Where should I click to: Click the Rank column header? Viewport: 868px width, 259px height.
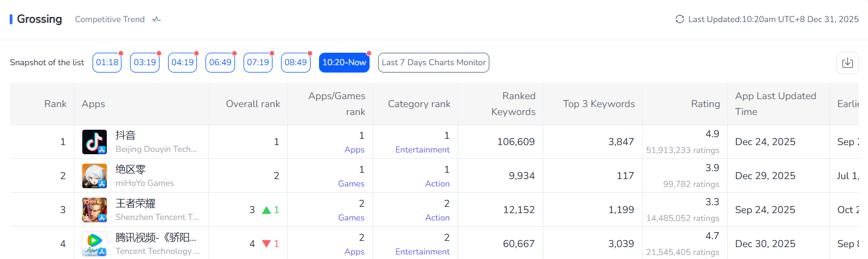tap(56, 104)
